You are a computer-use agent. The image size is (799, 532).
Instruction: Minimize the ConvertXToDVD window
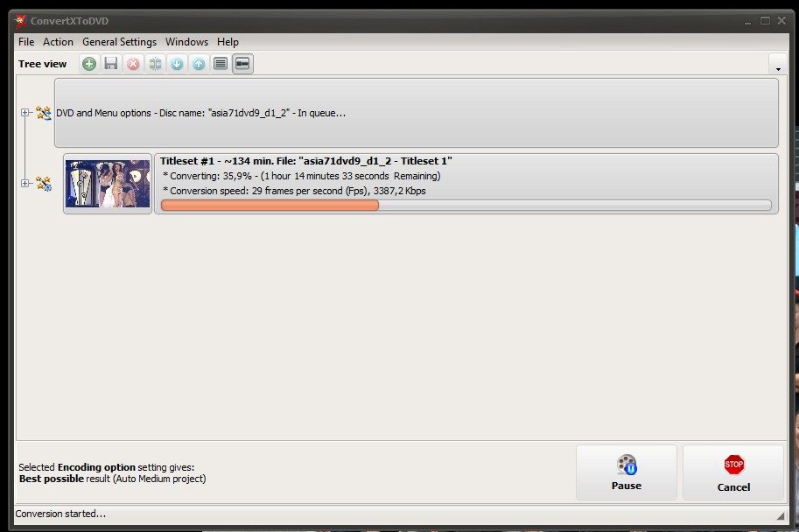747,21
